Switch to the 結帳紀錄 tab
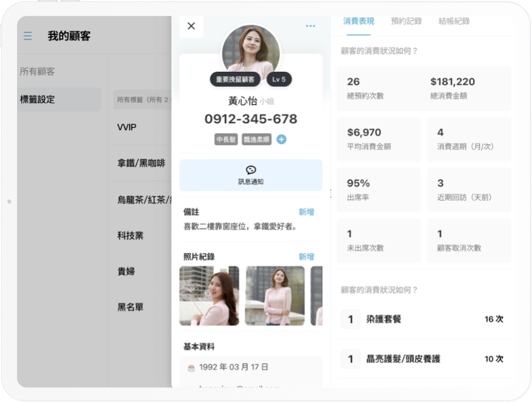532x402 pixels. click(x=454, y=21)
